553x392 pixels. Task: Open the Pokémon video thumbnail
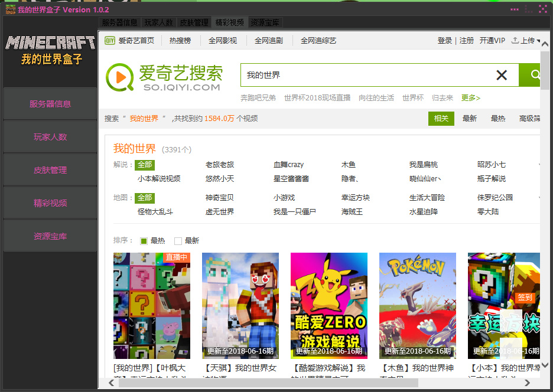[x=418, y=306]
